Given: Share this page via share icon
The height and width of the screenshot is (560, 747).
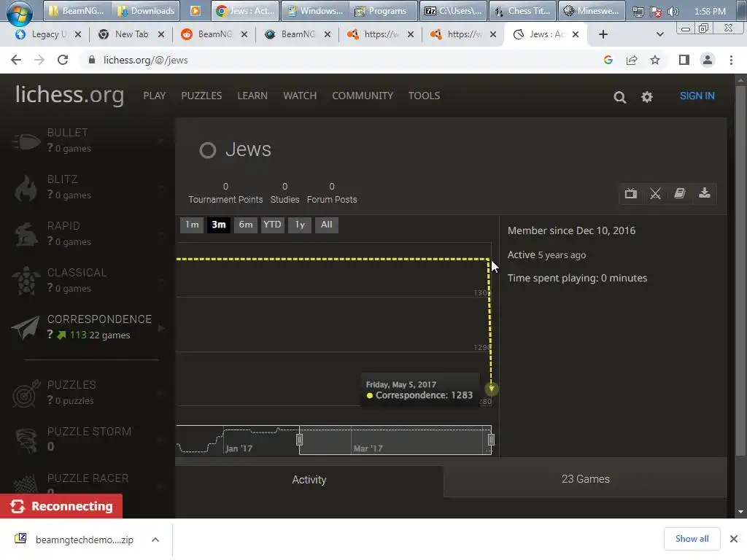Looking at the screenshot, I should coord(632,60).
